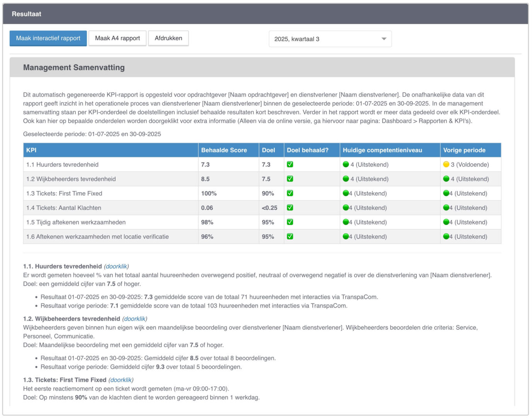This screenshot has height=418, width=532.
Task: Open doorklik link for Tickets: First Time Fixed
Action: tap(121, 380)
